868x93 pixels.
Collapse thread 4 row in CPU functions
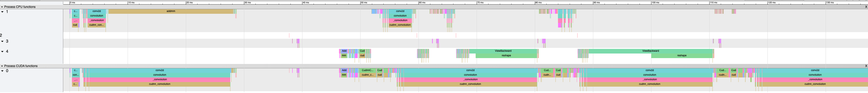tap(2, 51)
